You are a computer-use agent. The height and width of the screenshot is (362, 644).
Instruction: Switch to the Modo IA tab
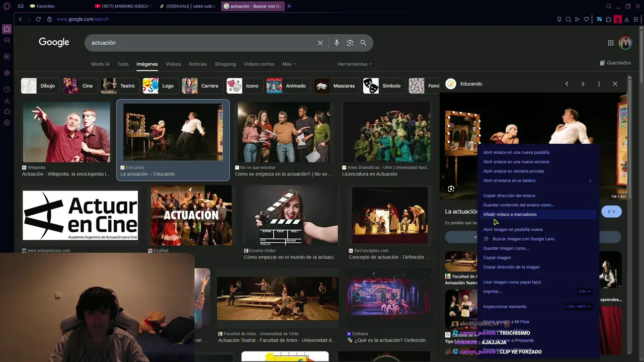tap(100, 64)
